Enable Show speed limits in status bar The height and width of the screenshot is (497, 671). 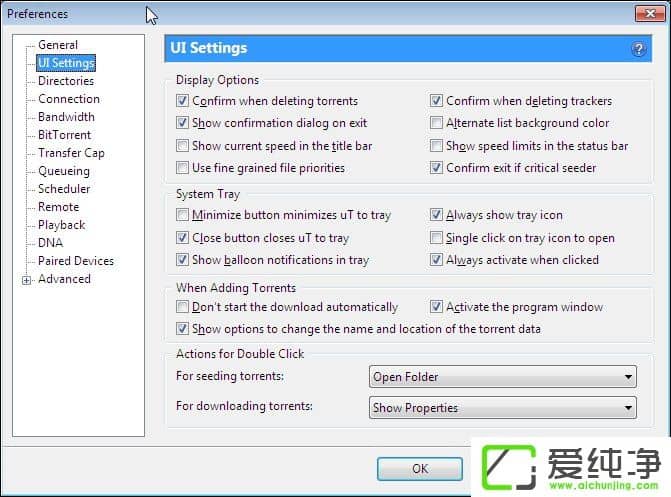(436, 146)
